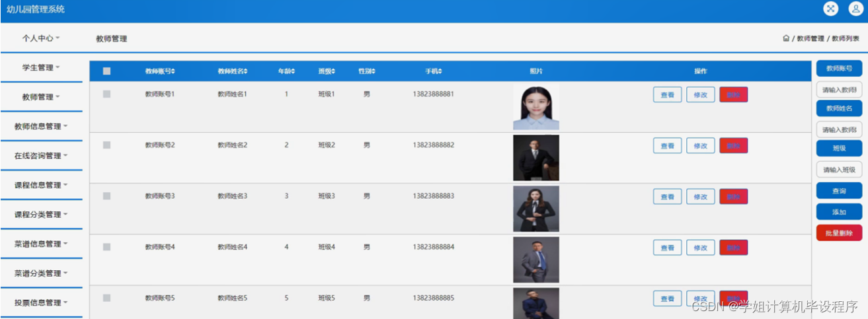Sort by the 手机 column arrows
The width and height of the screenshot is (868, 319).
coord(440,71)
